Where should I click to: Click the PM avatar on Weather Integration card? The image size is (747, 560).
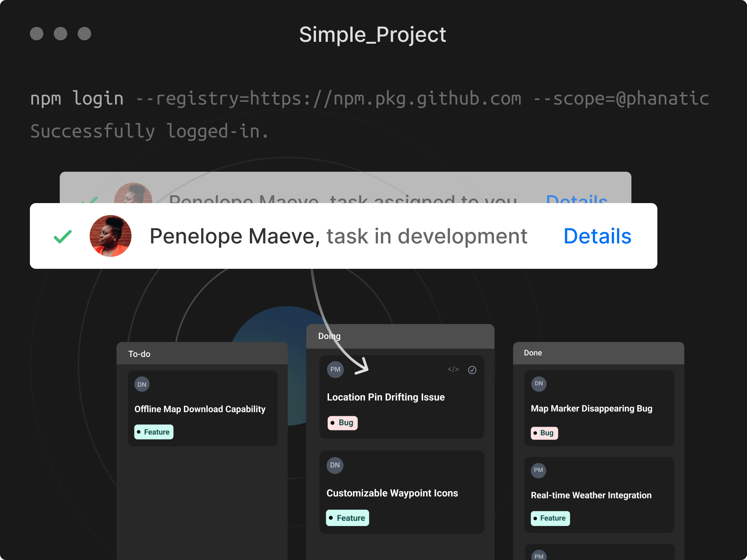pos(538,470)
